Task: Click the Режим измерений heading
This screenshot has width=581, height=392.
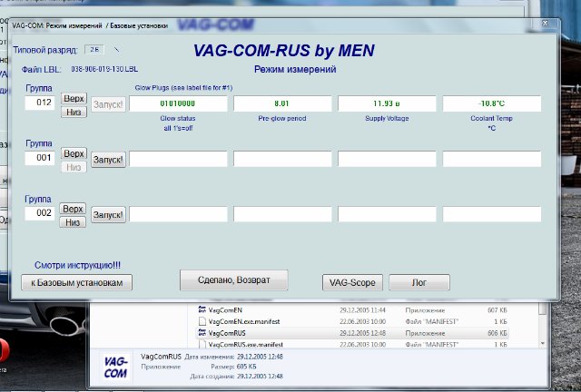Action: point(295,69)
